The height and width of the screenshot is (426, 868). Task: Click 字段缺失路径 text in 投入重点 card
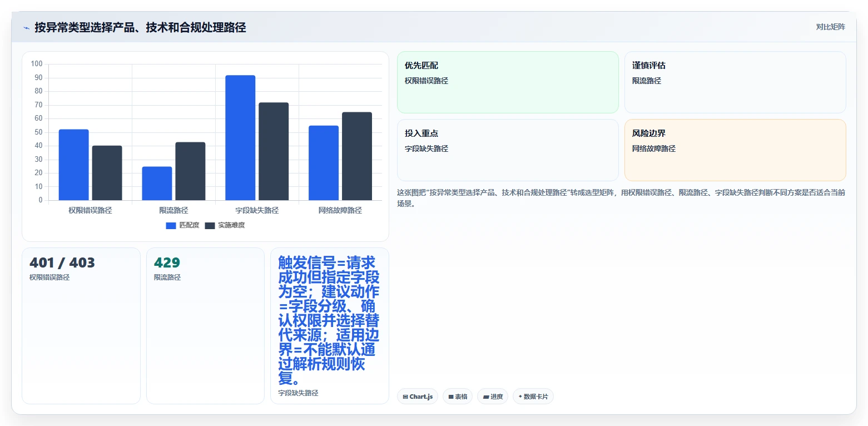(426, 148)
